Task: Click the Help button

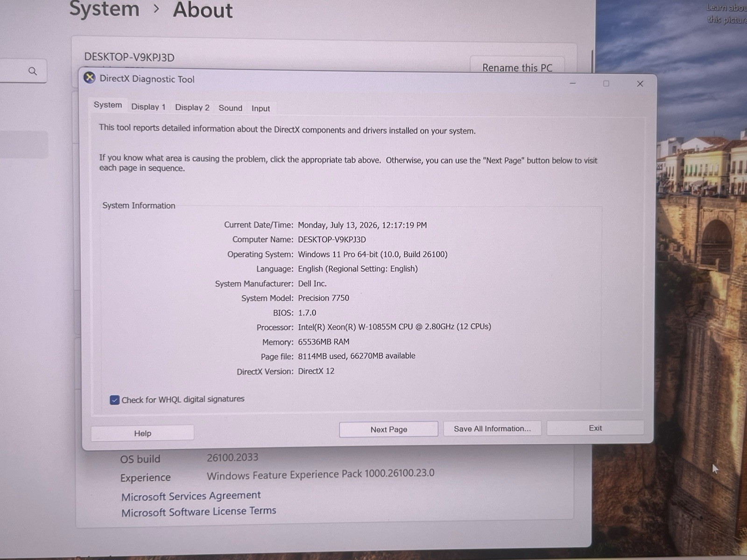Action: 142,433
